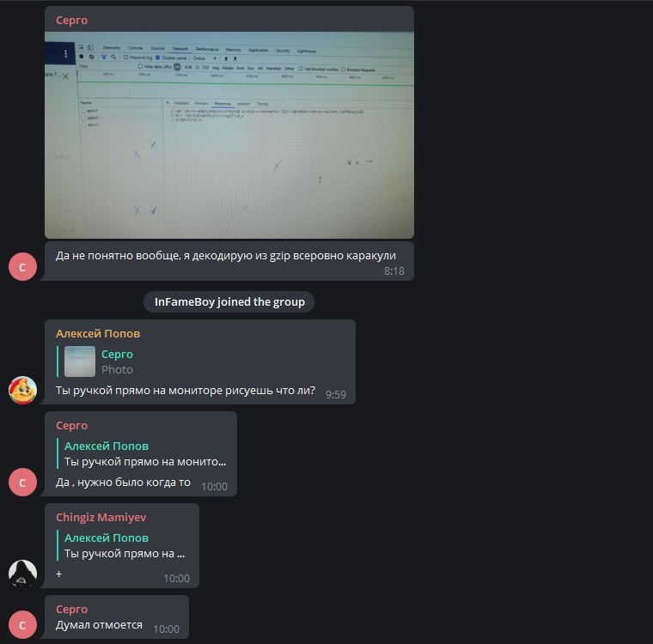Open the quoted reply 'Ты ручкой прямо на монито...'

pyautogui.click(x=142, y=453)
